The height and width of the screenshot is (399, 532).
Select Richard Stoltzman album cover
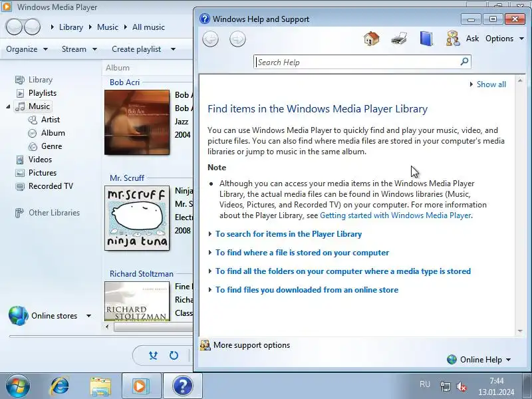pyautogui.click(x=137, y=301)
